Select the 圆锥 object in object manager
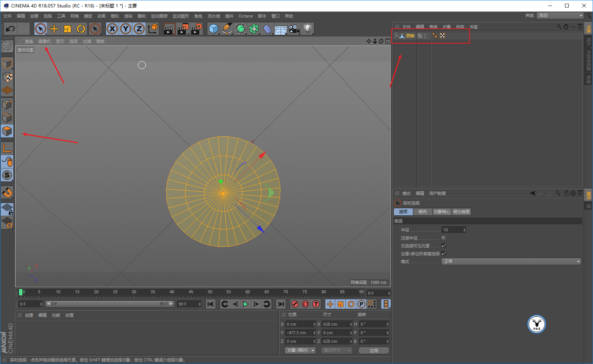The width and height of the screenshot is (593, 364). (410, 36)
